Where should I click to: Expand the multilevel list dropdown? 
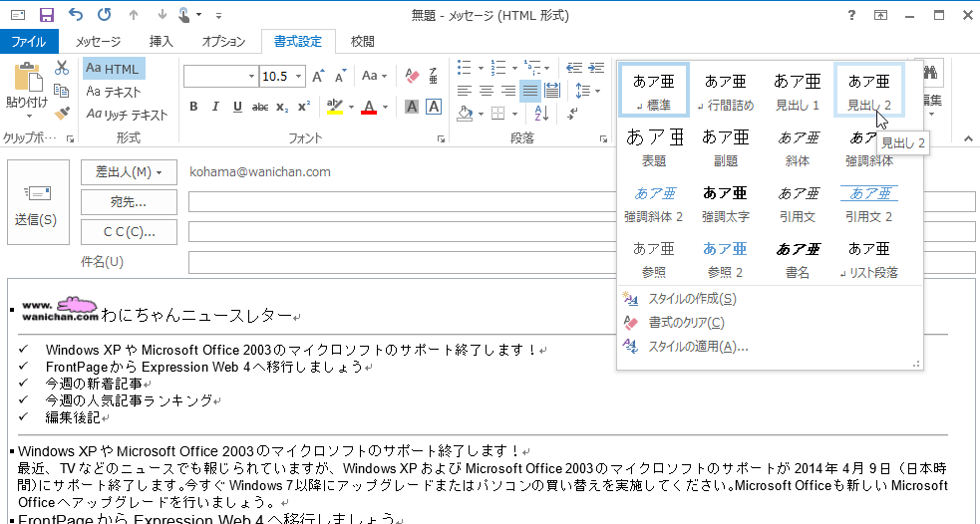coord(547,68)
